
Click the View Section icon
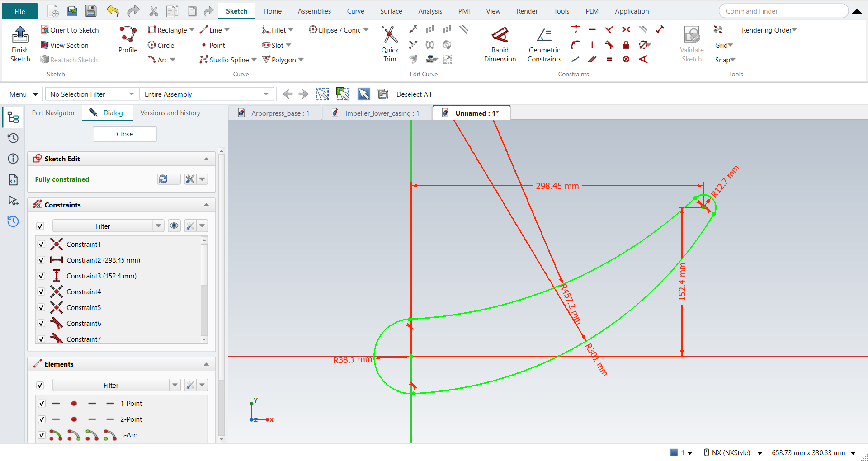pyautogui.click(x=45, y=45)
